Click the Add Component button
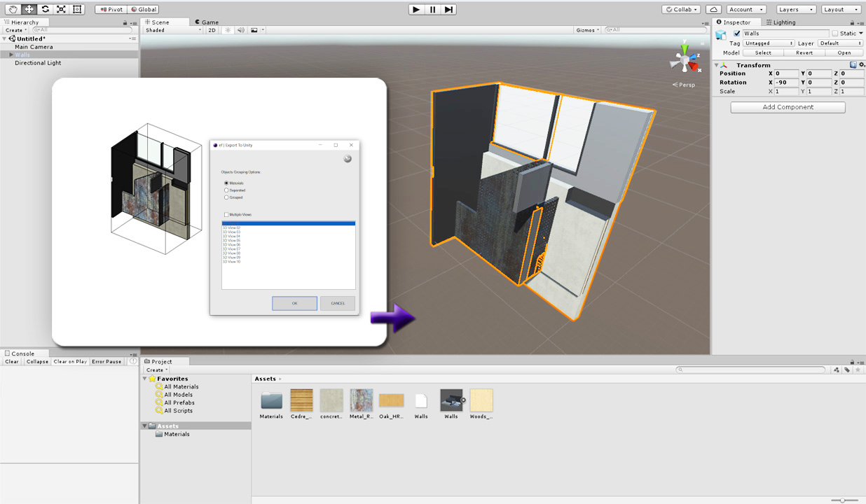This screenshot has height=504, width=866. pos(788,107)
